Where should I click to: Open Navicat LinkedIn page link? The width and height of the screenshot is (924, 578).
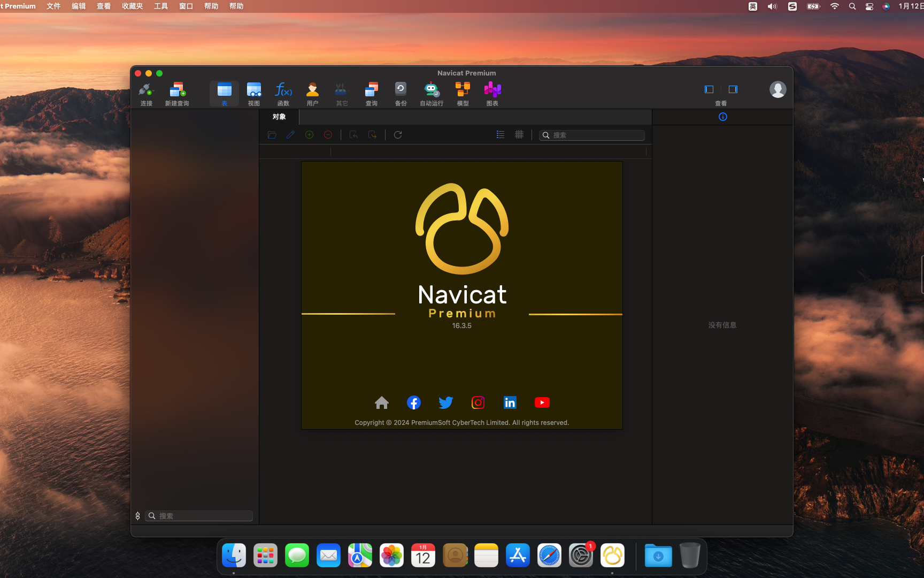coord(510,402)
